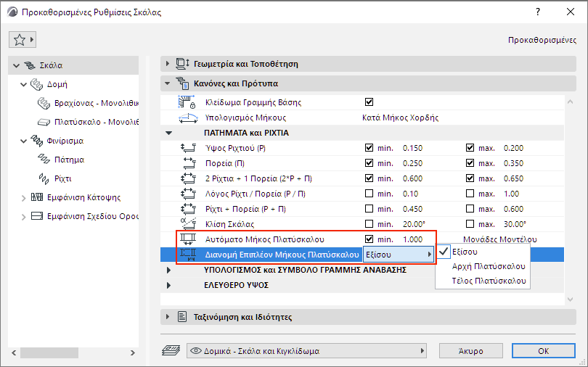Edit 2 Ρίχτια + 1 Πορεία max value 0.650

[x=513, y=178]
